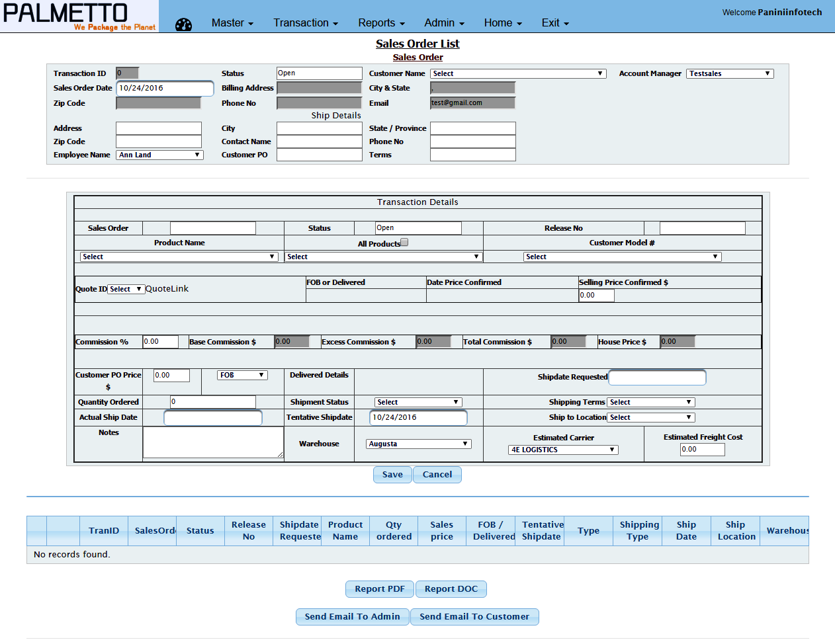Open the Product Name select dropdown
The image size is (835, 644).
[x=179, y=257]
